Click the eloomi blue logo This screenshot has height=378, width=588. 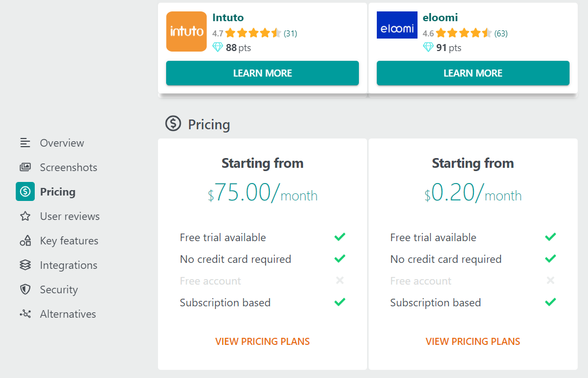[397, 25]
